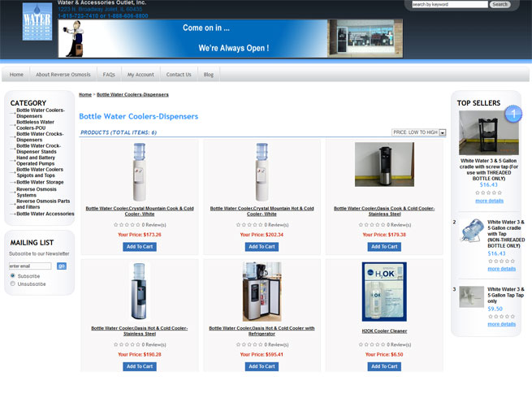Open Crystal Mountain Cook & Cold Cooler image
The height and width of the screenshot is (398, 532).
click(140, 172)
